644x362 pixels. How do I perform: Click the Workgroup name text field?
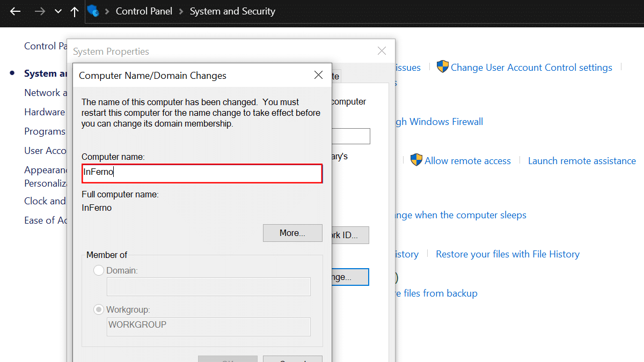(x=208, y=326)
